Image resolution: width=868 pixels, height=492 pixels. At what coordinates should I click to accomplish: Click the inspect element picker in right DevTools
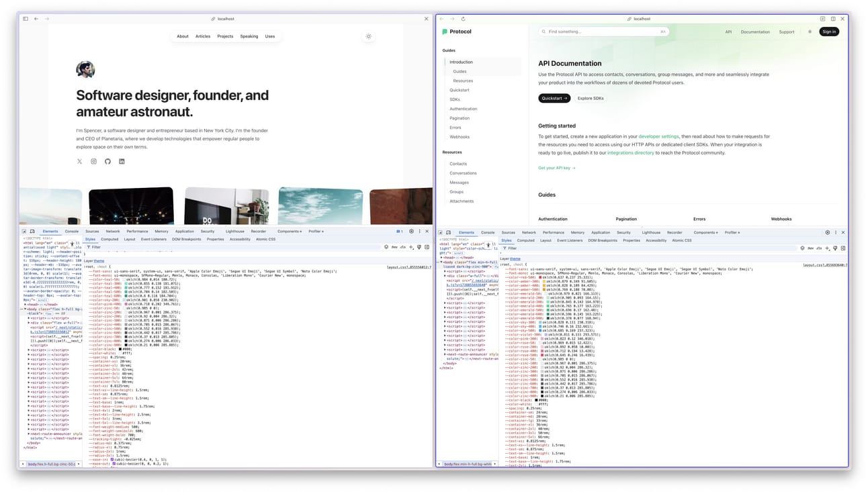point(441,232)
